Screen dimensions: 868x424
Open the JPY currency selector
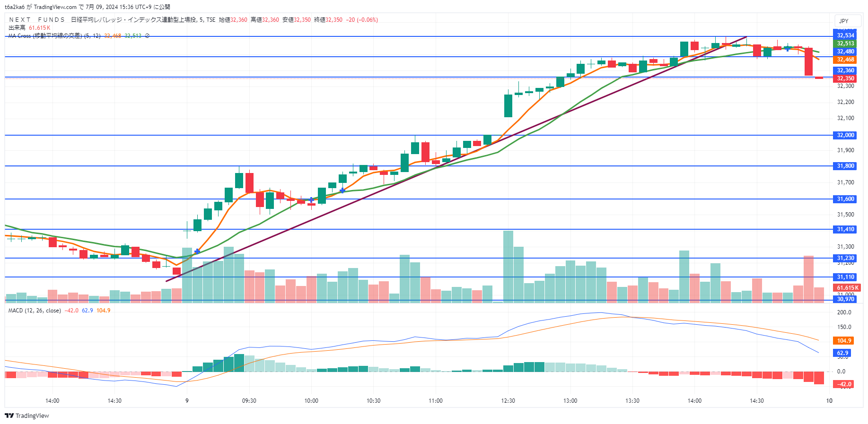pyautogui.click(x=844, y=21)
